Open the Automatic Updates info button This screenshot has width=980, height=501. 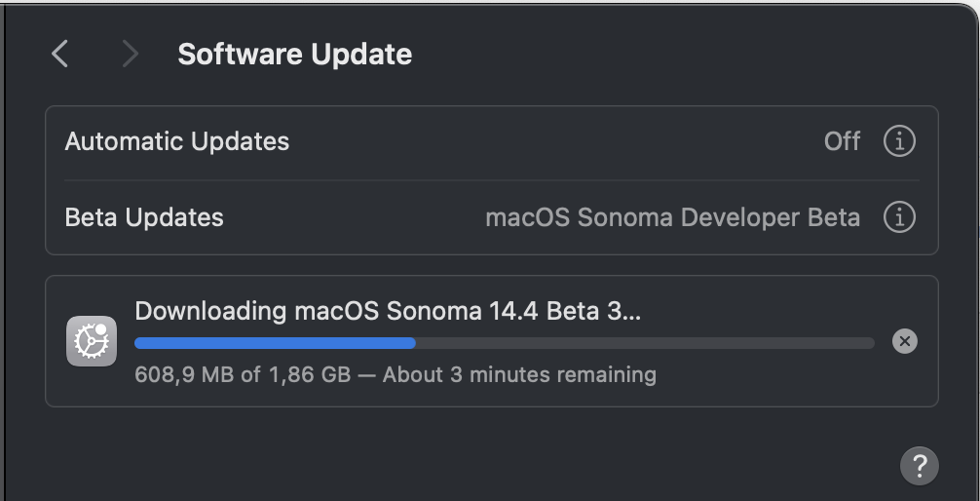pyautogui.click(x=899, y=141)
